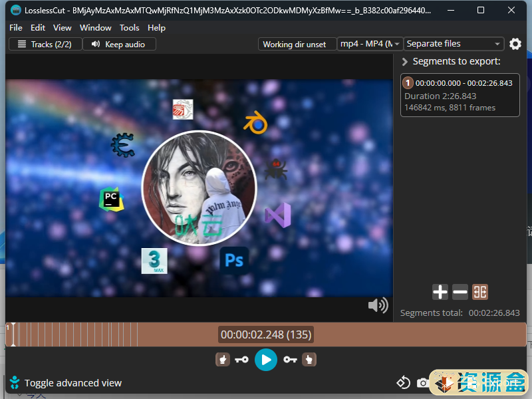Viewport: 532px width, 399px height.
Task: Click the playhead marker on the timeline
Action: click(x=13, y=334)
